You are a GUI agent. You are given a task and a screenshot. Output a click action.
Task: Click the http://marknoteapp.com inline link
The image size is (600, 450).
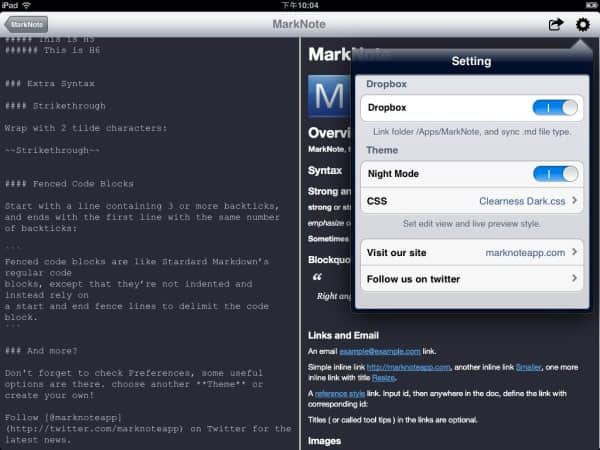(x=408, y=367)
